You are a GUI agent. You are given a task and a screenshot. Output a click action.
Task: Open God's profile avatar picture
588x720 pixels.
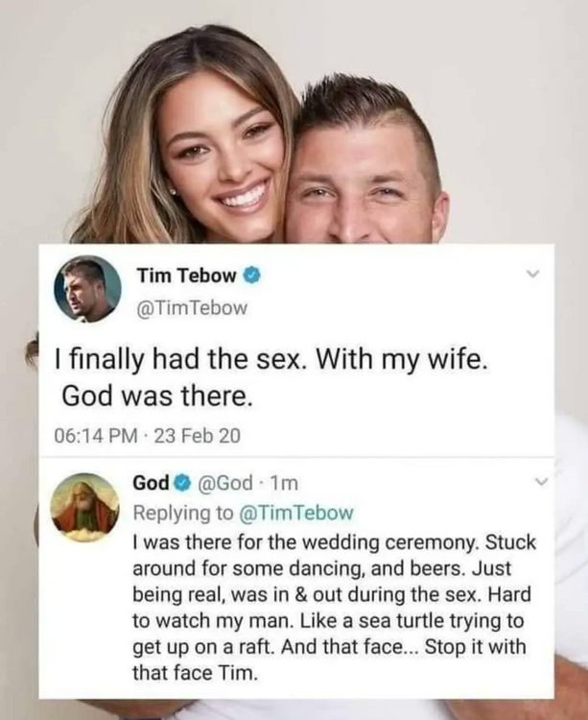(84, 508)
